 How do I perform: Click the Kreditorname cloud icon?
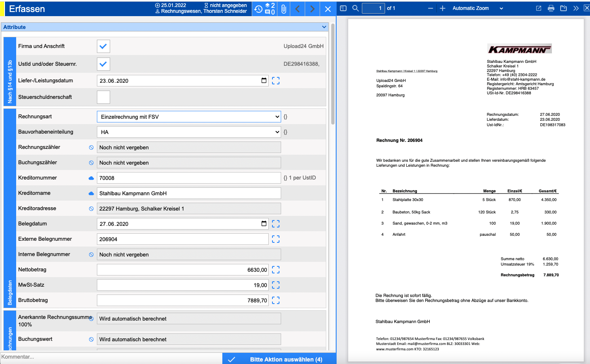(91, 193)
